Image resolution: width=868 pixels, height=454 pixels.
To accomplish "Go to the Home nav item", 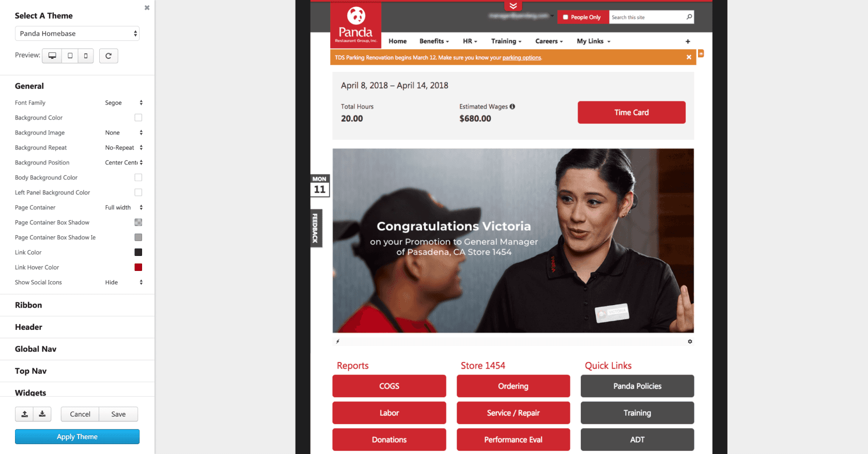I will point(397,41).
